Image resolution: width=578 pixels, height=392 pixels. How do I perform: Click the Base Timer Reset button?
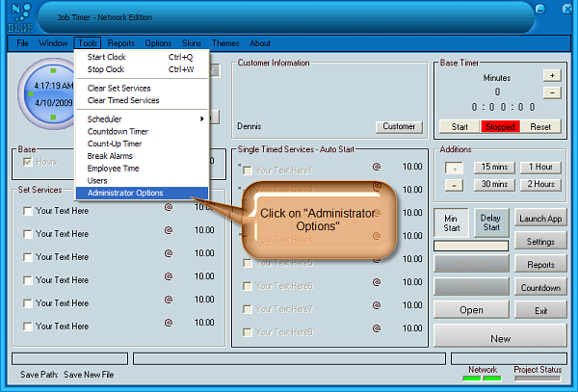click(x=540, y=127)
